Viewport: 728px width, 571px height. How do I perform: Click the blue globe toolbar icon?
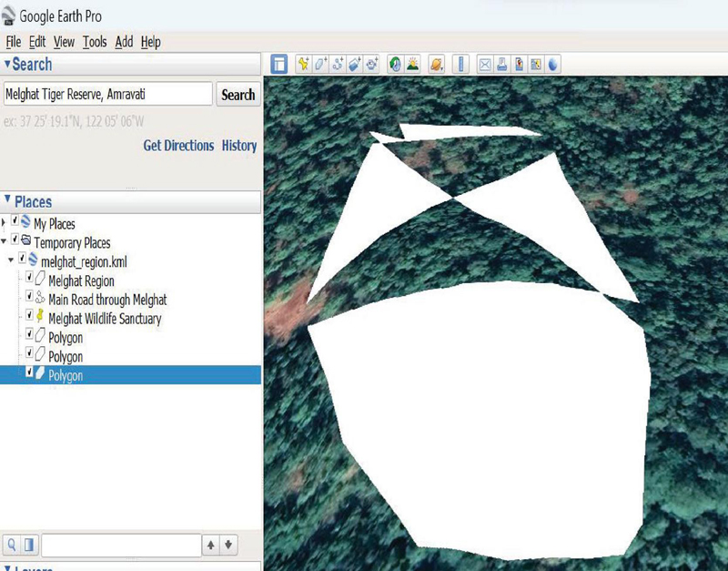point(552,64)
